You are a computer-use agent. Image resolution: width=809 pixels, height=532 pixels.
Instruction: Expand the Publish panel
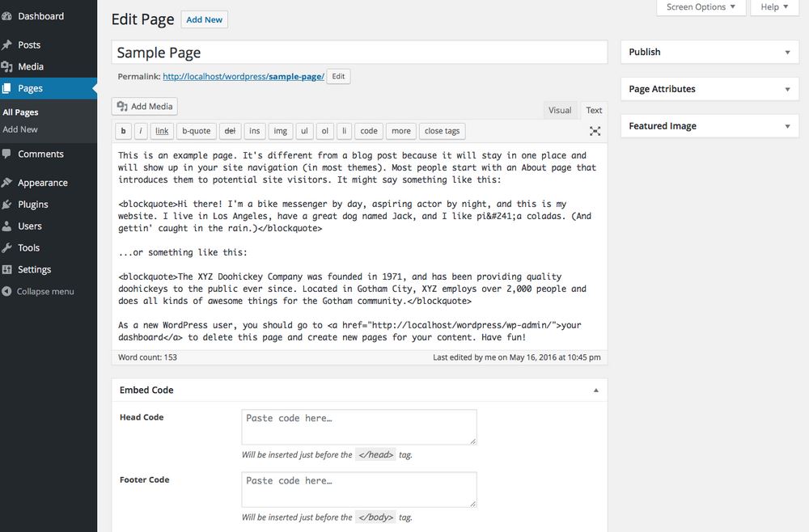(787, 52)
